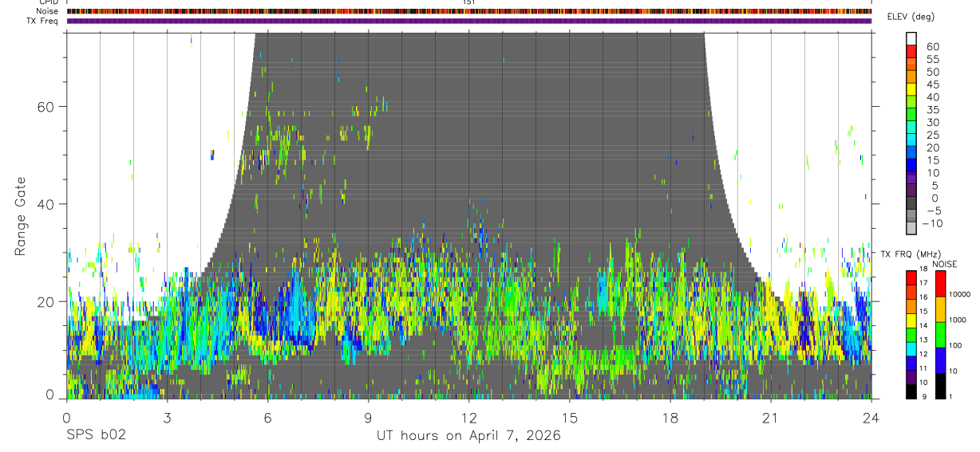Screen dimensions: 980x452
Task: Click the '18' tick on UT hours axis
Action: pyautogui.click(x=670, y=418)
